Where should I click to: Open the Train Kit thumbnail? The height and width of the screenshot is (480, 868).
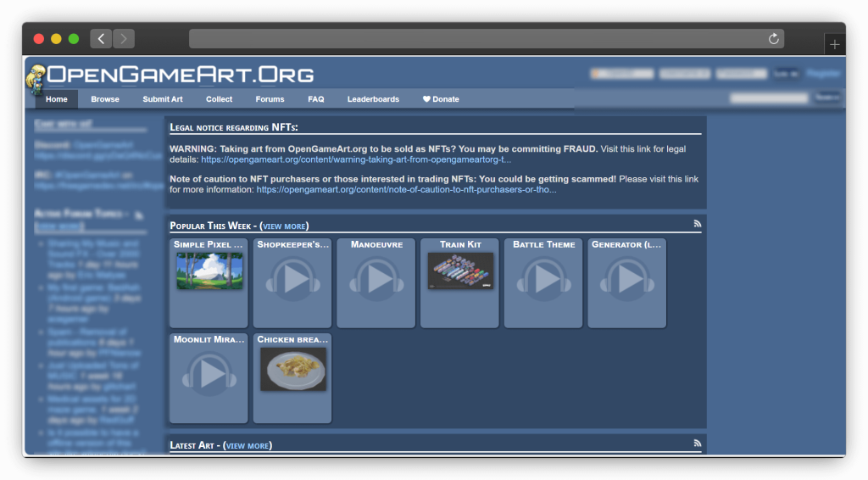tap(460, 271)
